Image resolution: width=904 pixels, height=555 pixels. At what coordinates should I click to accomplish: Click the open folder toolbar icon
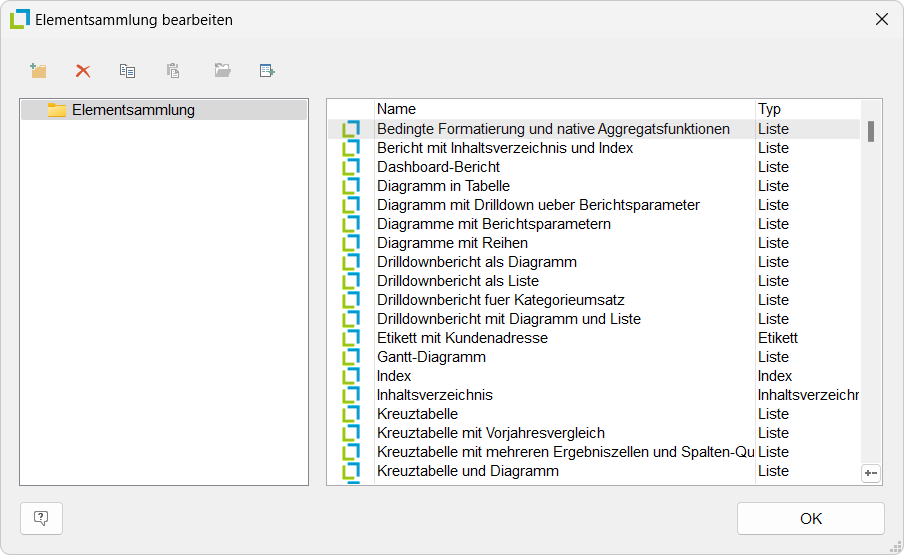[x=222, y=71]
